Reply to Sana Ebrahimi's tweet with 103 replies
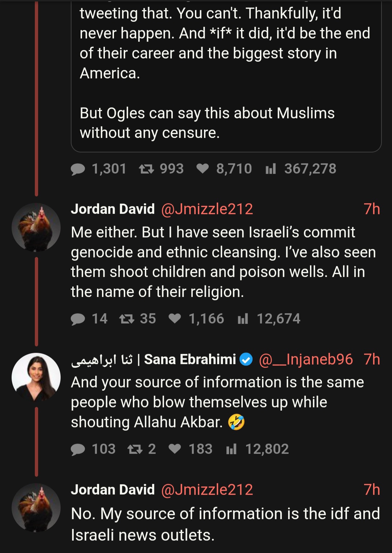 coord(78,450)
